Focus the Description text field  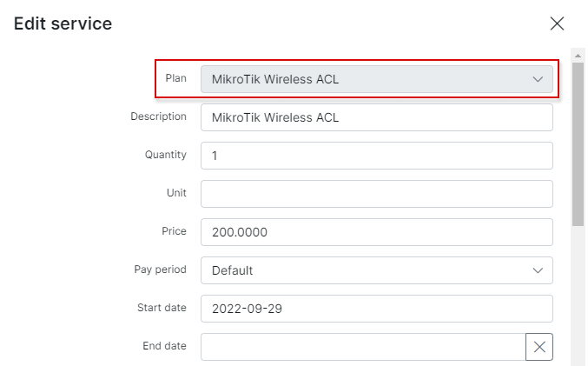[376, 117]
